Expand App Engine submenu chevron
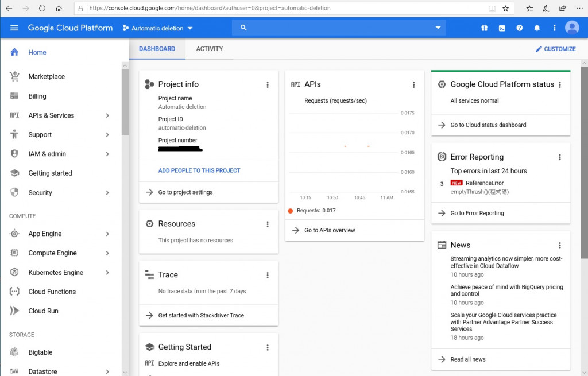This screenshot has height=376, width=588. pyautogui.click(x=107, y=234)
